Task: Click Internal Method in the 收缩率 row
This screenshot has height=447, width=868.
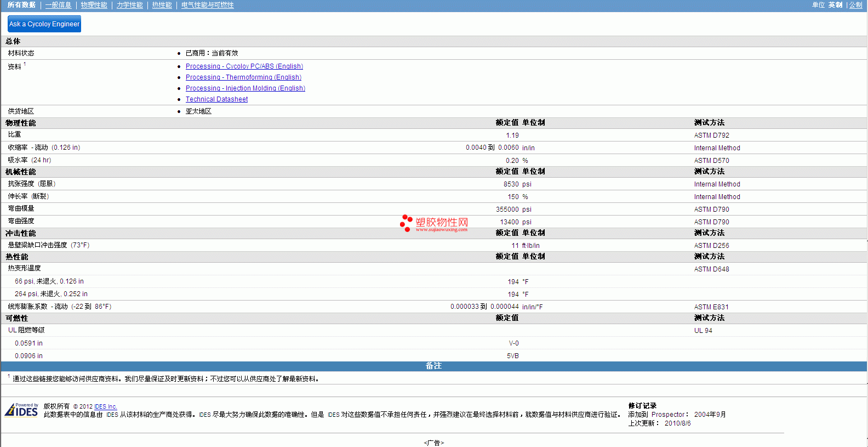Action: (x=717, y=148)
